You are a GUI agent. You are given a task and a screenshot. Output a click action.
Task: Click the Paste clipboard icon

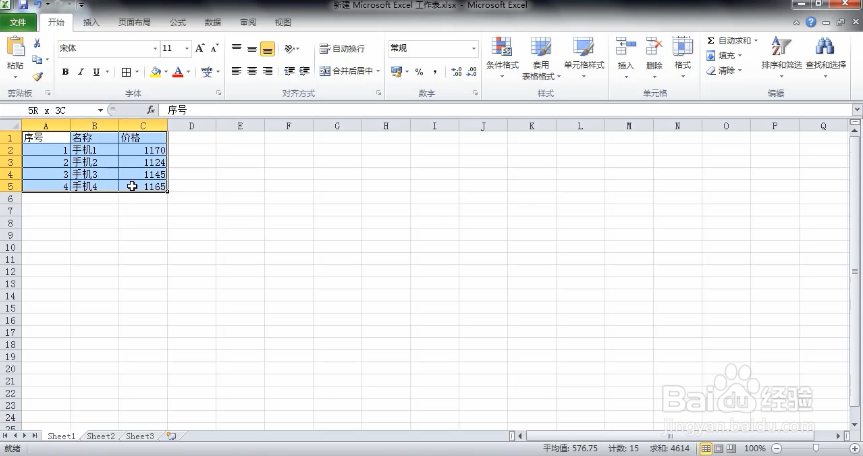[x=15, y=46]
